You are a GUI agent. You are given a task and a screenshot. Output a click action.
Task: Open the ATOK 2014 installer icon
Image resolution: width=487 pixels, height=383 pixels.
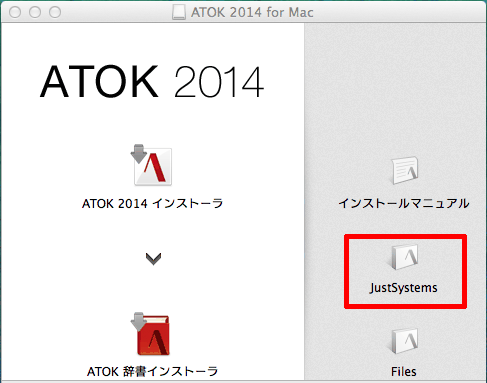[x=152, y=165]
